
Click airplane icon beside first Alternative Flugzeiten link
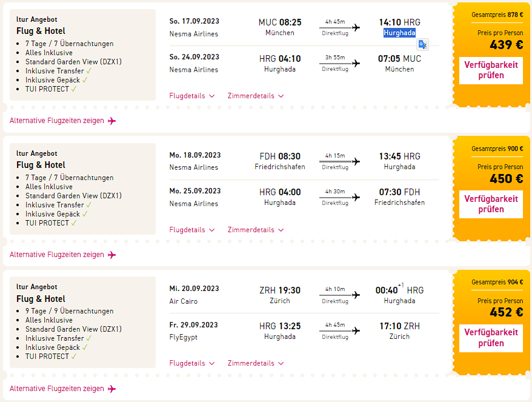[x=111, y=121]
